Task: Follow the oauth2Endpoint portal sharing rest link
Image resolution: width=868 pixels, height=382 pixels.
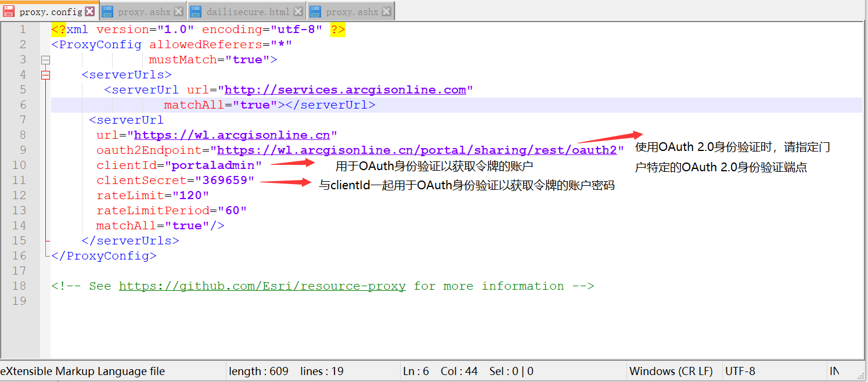Action: (x=416, y=150)
